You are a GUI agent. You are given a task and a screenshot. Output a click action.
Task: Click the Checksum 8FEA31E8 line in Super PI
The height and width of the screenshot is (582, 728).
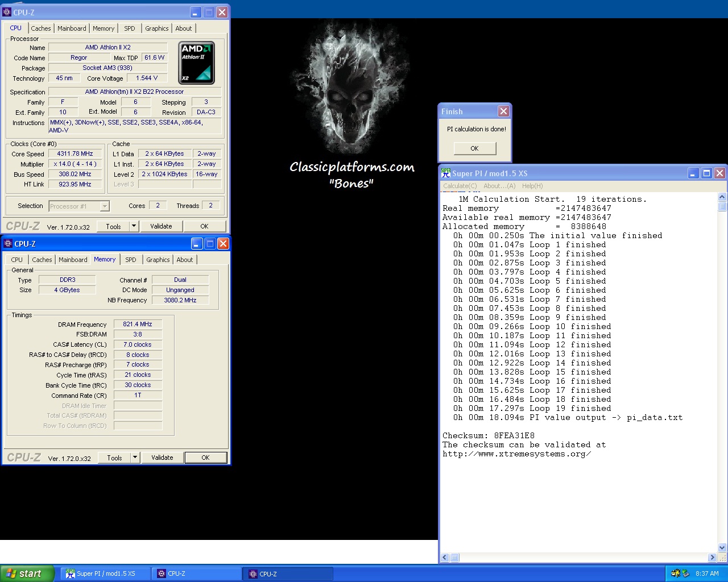click(489, 435)
